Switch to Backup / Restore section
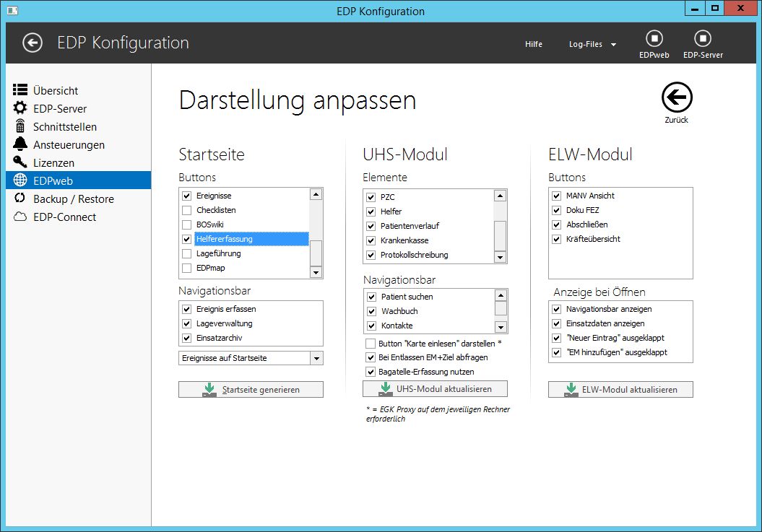Image resolution: width=762 pixels, height=532 pixels. (73, 199)
